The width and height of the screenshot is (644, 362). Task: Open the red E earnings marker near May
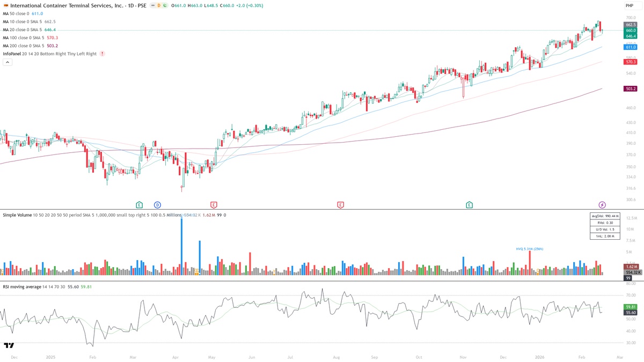[214, 205]
